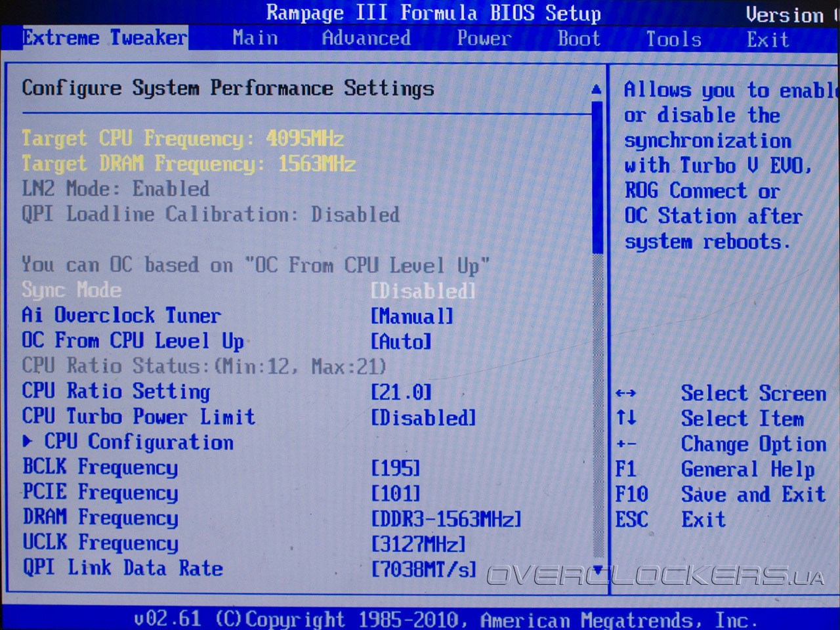Select OC From CPU Level Up label

[133, 341]
